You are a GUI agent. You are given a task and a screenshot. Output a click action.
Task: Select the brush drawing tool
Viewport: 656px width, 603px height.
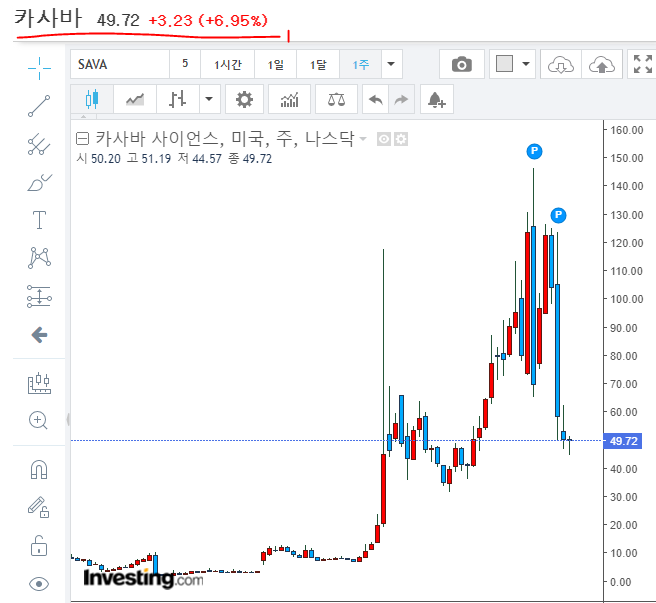click(x=39, y=182)
